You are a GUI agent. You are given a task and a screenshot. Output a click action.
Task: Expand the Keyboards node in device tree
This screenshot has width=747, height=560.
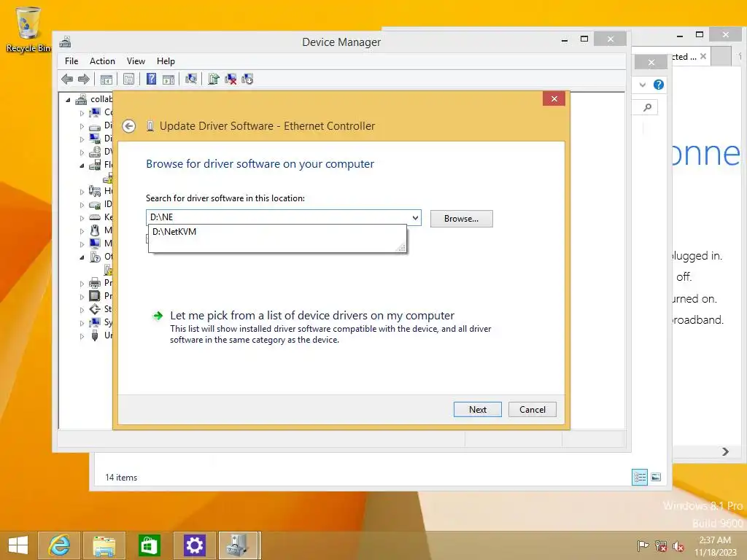[82, 218]
